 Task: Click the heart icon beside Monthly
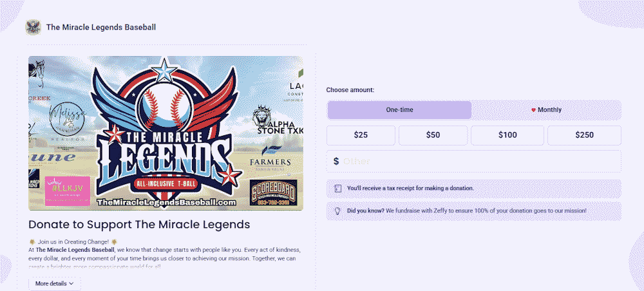(533, 110)
